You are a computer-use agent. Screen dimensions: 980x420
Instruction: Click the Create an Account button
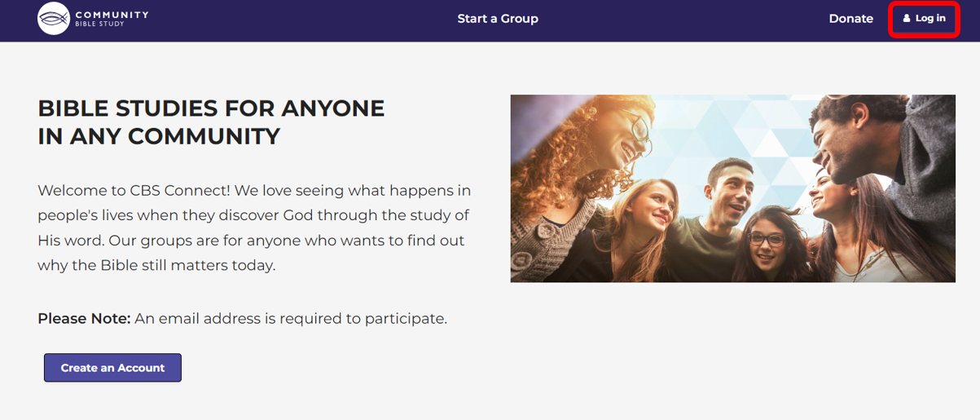(x=112, y=368)
